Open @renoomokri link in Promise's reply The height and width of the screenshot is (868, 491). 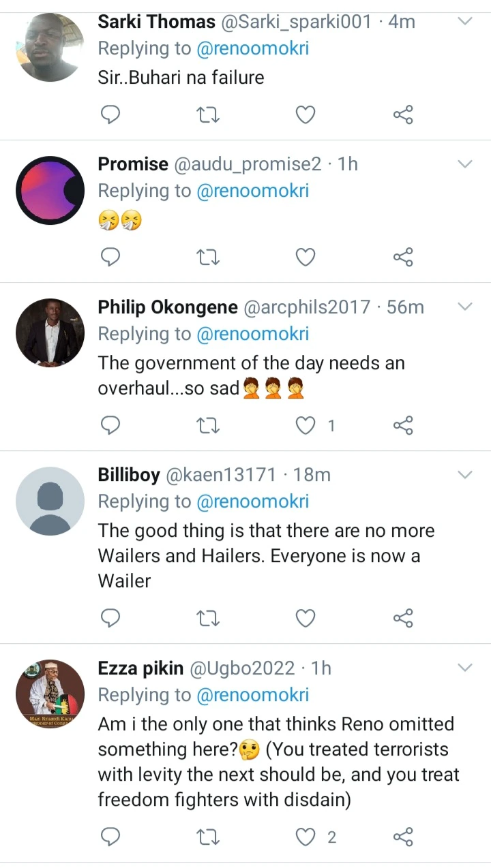(x=252, y=191)
